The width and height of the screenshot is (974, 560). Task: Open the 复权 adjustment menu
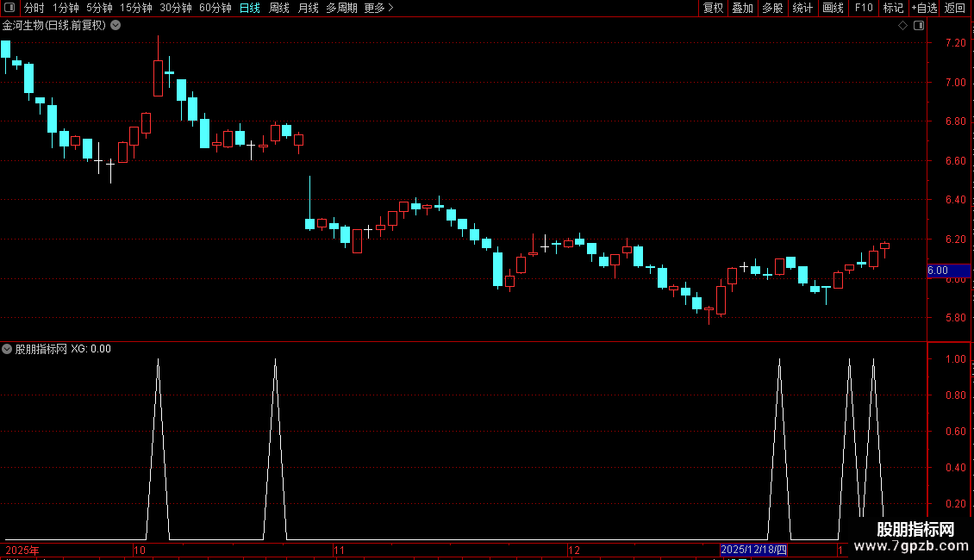pyautogui.click(x=713, y=8)
